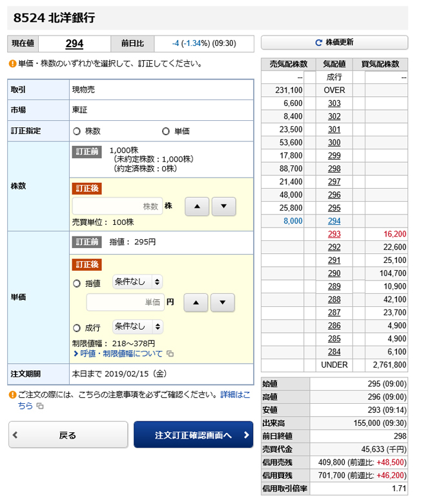Click 信用取引倍率 value 1.71
Screen dimensions: 439x504
399,488
